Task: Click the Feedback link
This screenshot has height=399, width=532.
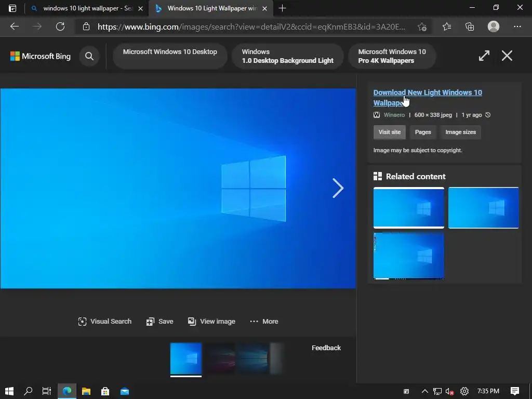Action: pos(326,348)
